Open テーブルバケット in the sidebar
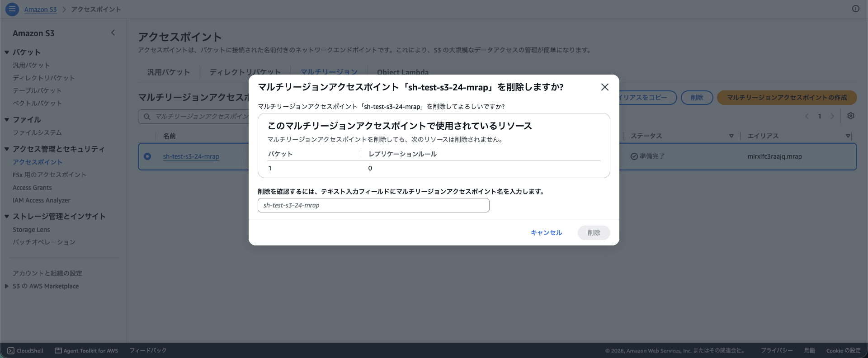 37,91
